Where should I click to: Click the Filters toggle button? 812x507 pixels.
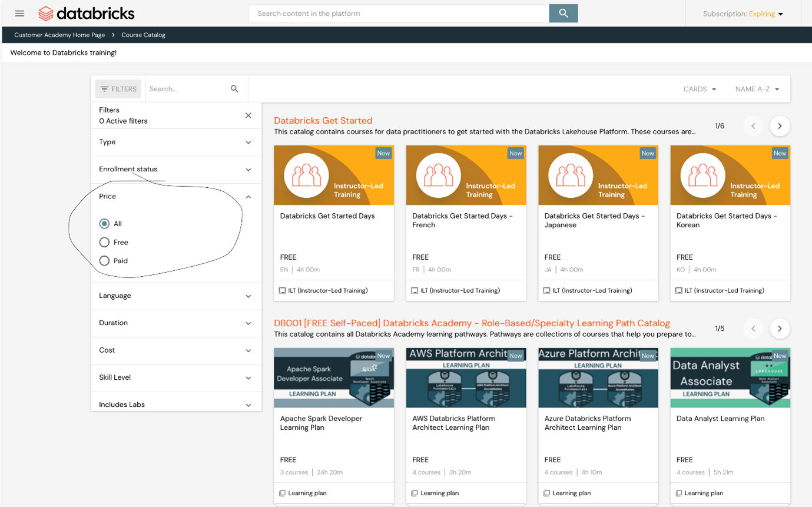pyautogui.click(x=118, y=89)
